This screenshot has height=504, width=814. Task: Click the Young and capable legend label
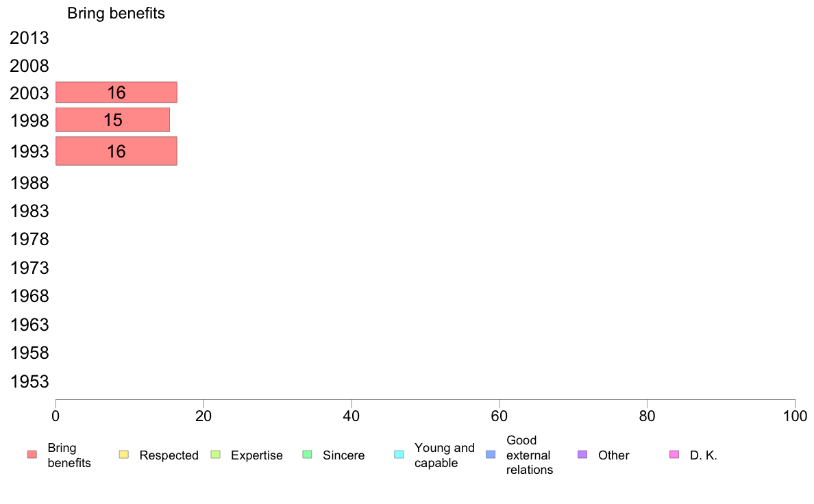(x=444, y=455)
